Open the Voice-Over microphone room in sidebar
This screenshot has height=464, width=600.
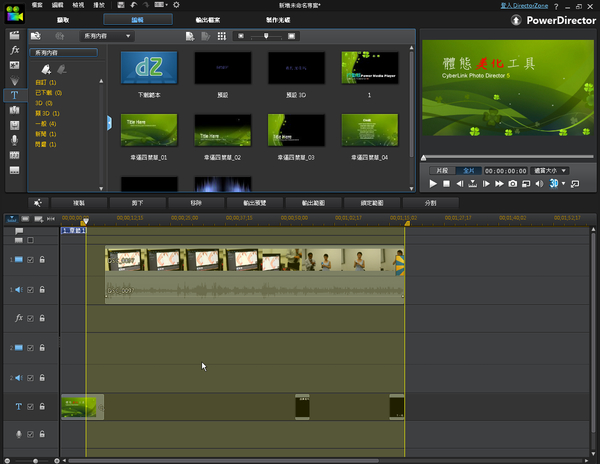pyautogui.click(x=17, y=140)
